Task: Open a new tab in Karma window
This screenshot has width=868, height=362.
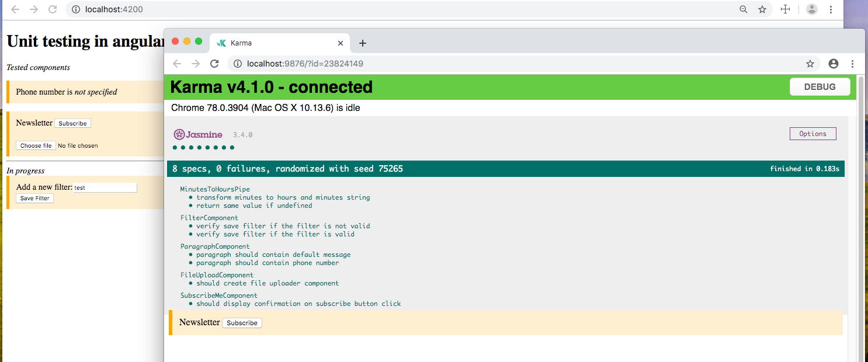Action: [362, 43]
